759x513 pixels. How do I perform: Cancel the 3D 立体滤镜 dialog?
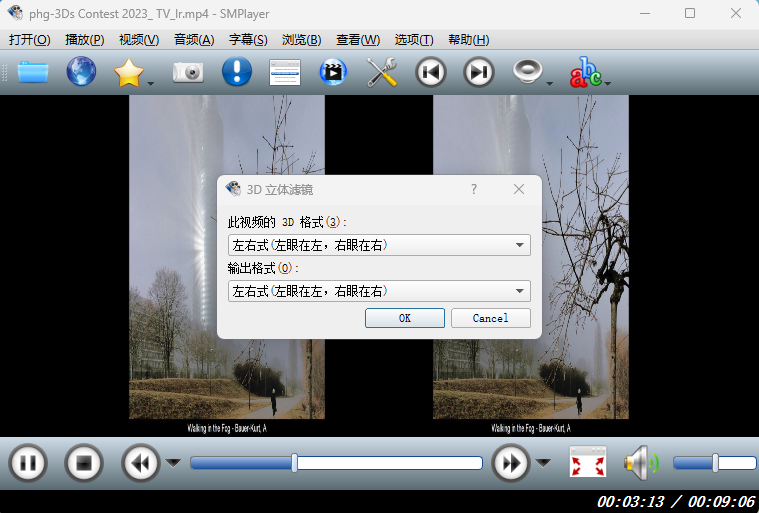tap(491, 318)
